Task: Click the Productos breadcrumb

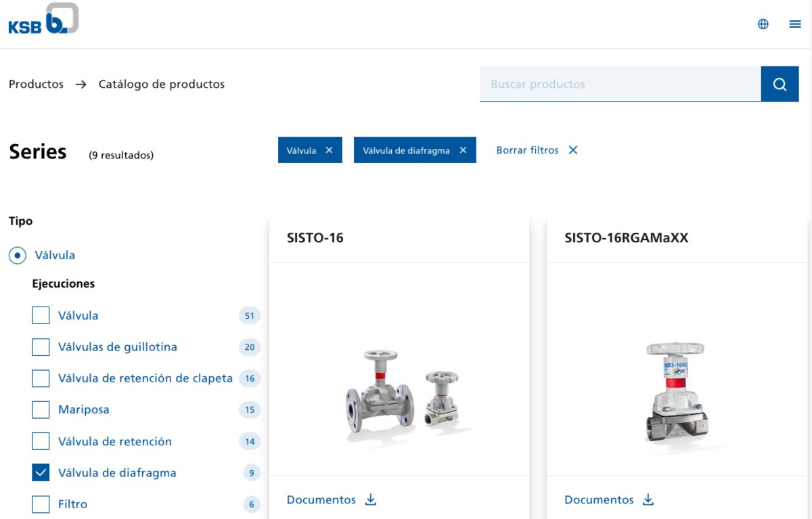Action: [x=36, y=84]
